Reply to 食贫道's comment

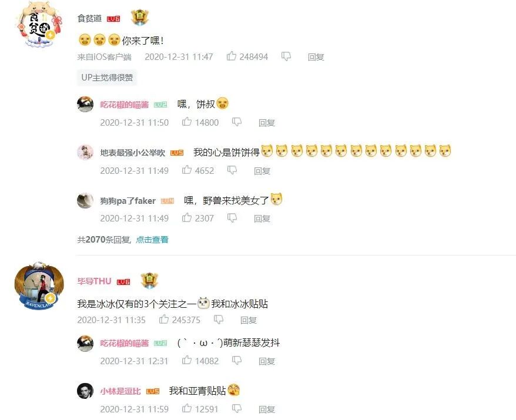click(316, 57)
